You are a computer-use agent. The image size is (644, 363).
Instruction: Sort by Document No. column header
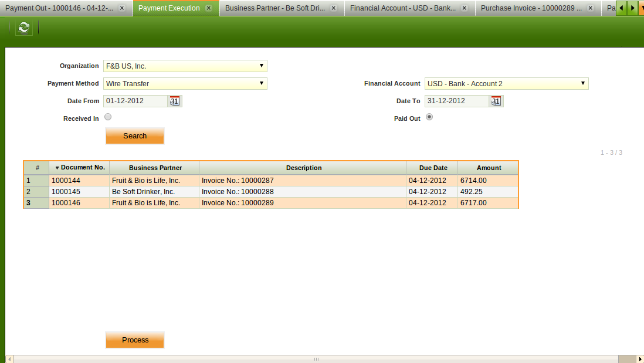79,168
